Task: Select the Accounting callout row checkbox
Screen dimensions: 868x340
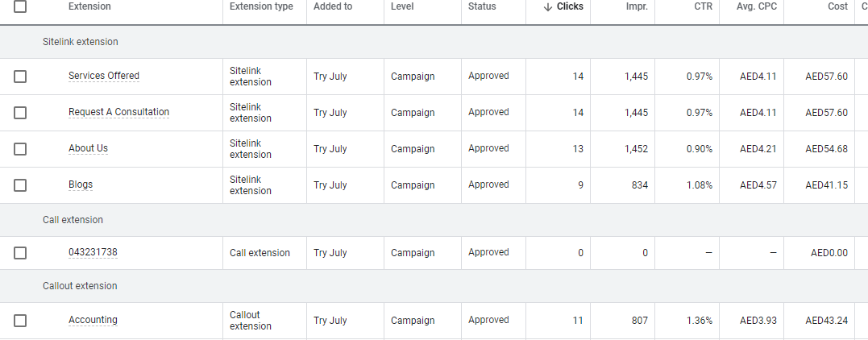Action: pyautogui.click(x=20, y=321)
